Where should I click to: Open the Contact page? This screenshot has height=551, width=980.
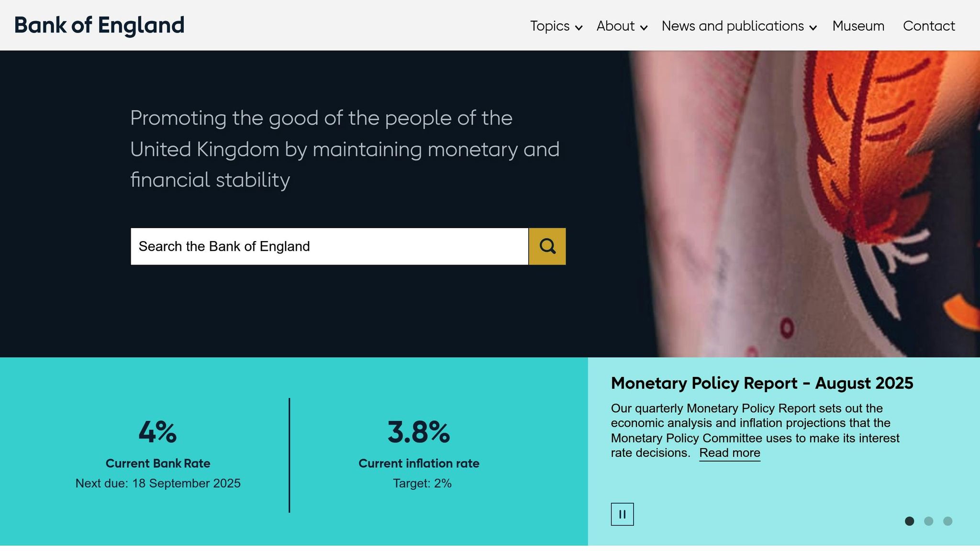[928, 26]
